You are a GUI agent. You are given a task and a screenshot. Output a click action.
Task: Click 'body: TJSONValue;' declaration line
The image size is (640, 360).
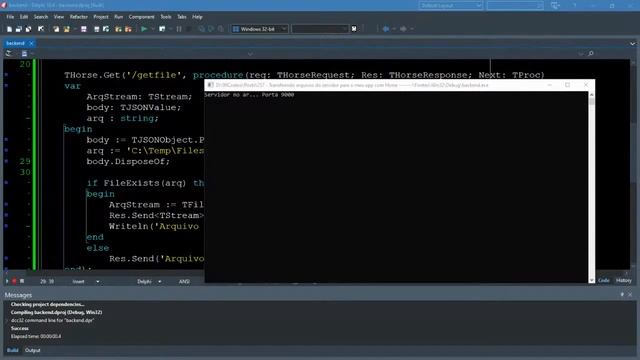click(x=133, y=107)
